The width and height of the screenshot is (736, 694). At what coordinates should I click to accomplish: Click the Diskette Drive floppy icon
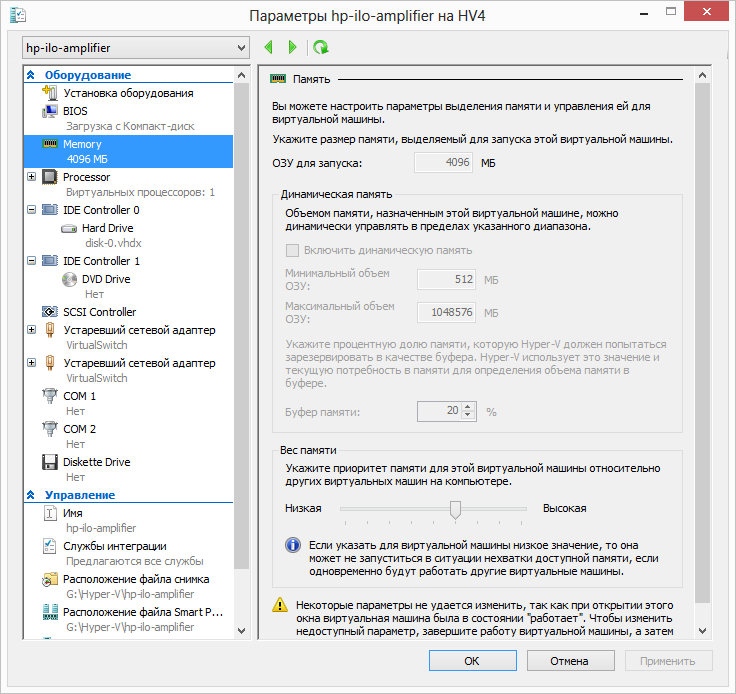pos(50,462)
